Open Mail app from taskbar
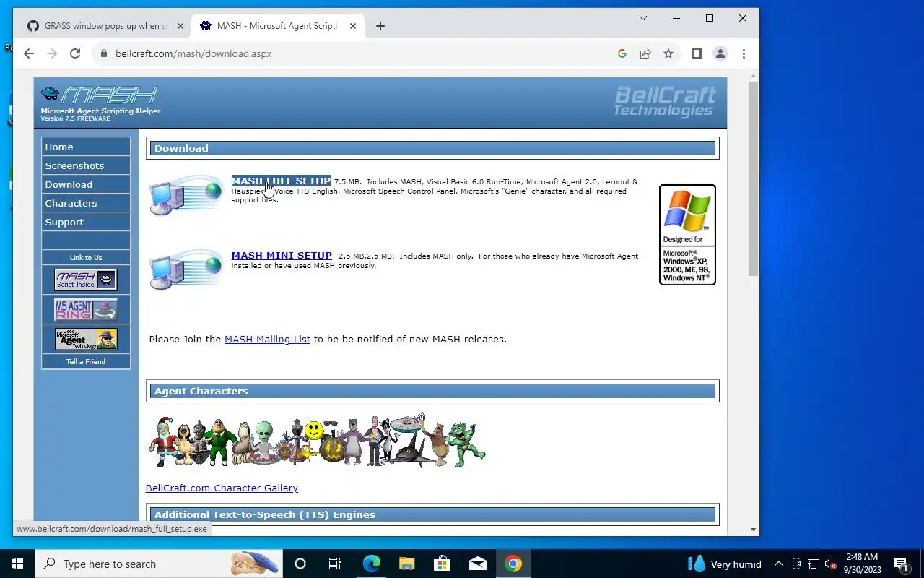The height and width of the screenshot is (578, 924). click(x=477, y=564)
